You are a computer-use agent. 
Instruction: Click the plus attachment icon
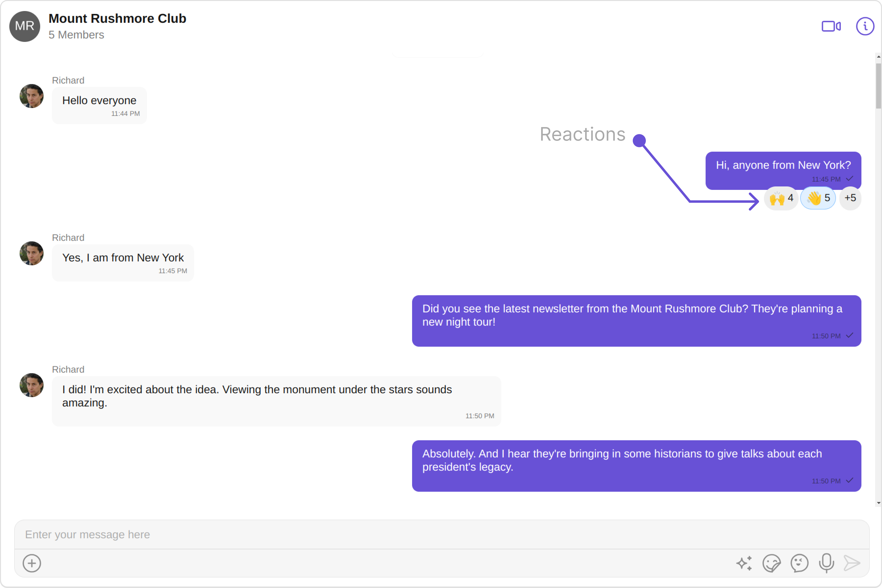coord(32,563)
